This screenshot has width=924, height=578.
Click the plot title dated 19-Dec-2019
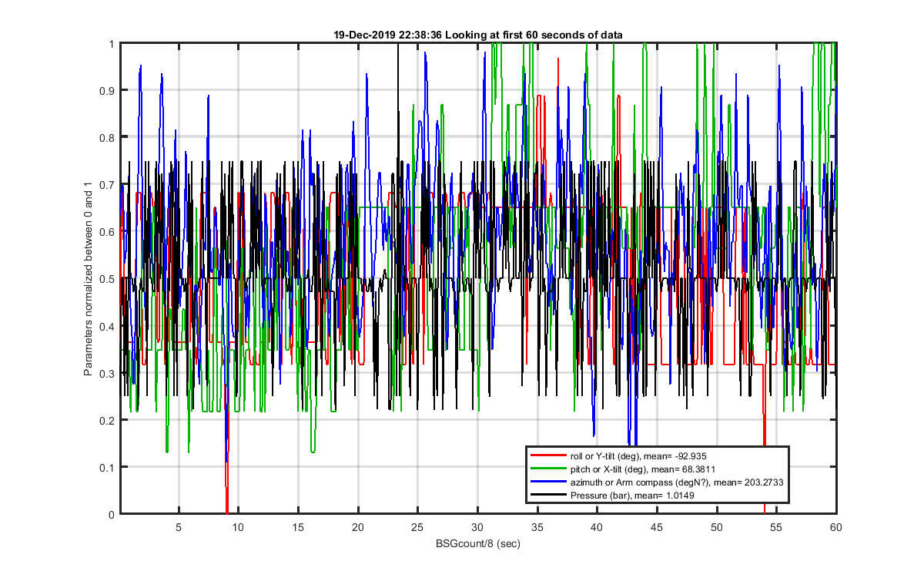point(478,35)
